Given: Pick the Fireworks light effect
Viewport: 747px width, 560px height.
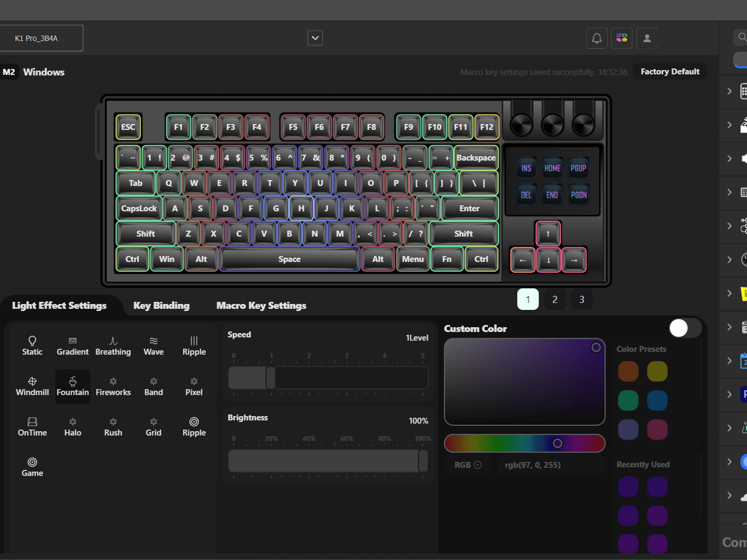Looking at the screenshot, I should tap(113, 386).
